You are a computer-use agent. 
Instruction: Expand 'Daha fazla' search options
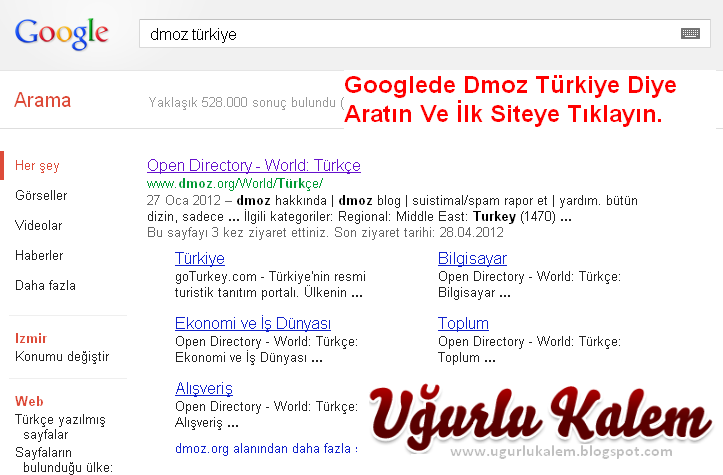[x=45, y=285]
